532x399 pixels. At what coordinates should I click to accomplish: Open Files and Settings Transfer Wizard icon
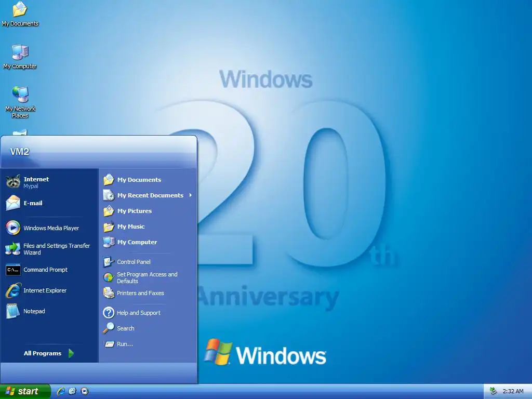pos(13,249)
